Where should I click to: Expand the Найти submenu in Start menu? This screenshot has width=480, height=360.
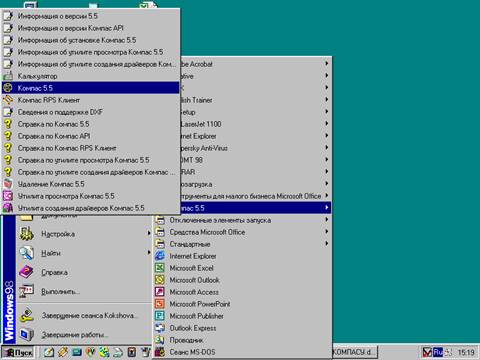pyautogui.click(x=84, y=253)
